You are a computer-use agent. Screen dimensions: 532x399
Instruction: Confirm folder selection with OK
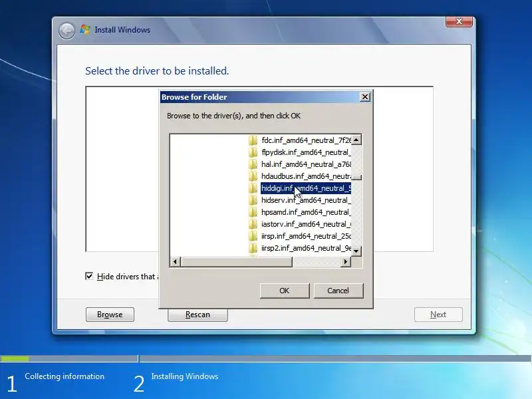285,291
